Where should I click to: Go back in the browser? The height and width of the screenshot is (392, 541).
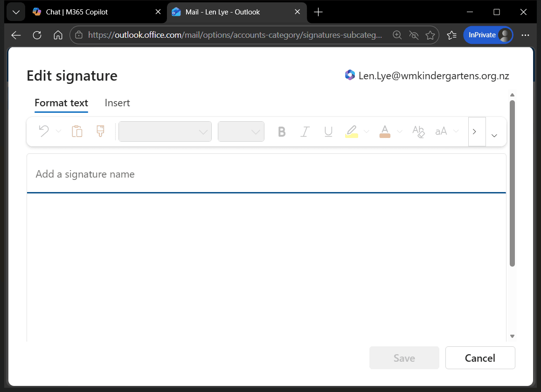pos(16,35)
